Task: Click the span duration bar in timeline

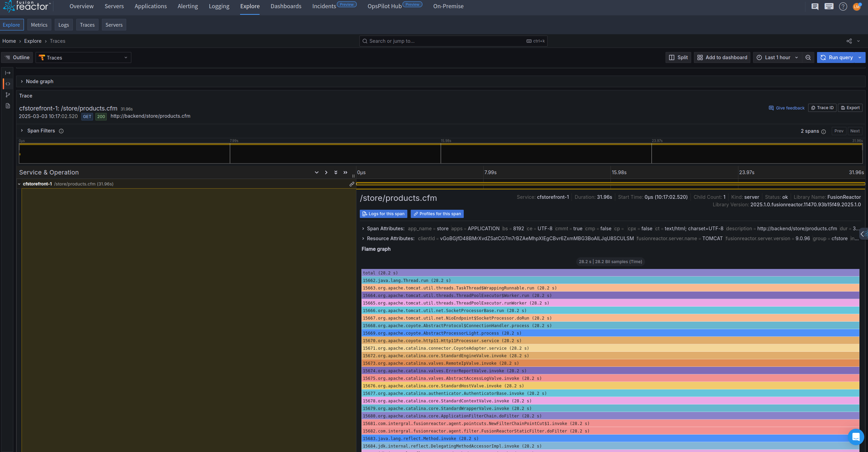Action: (610, 184)
